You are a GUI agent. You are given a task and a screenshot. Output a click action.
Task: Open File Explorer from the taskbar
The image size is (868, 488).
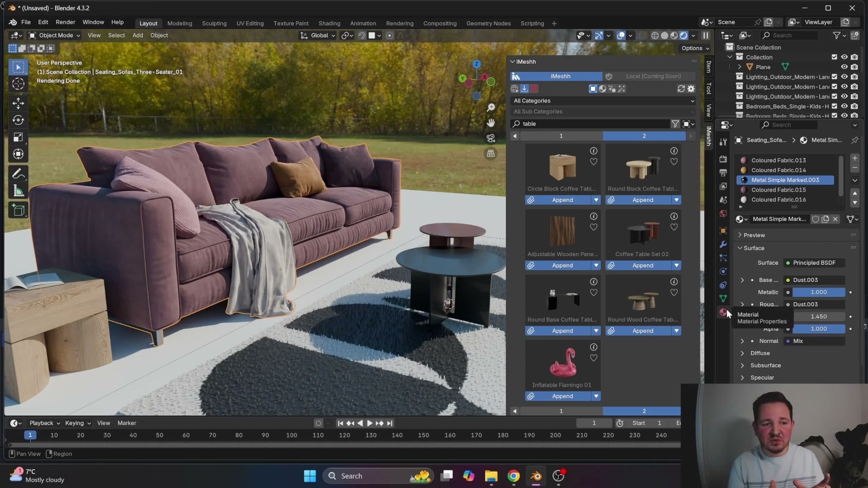491,476
